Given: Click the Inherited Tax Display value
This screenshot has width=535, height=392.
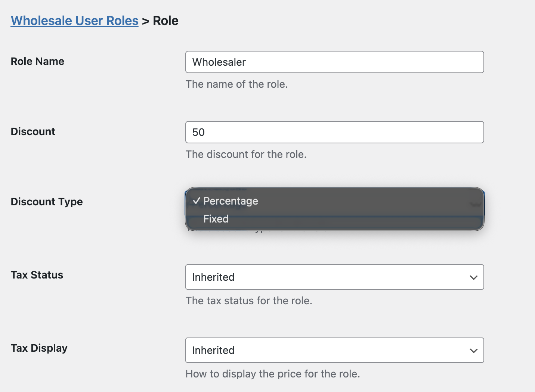Looking at the screenshot, I should click(213, 350).
